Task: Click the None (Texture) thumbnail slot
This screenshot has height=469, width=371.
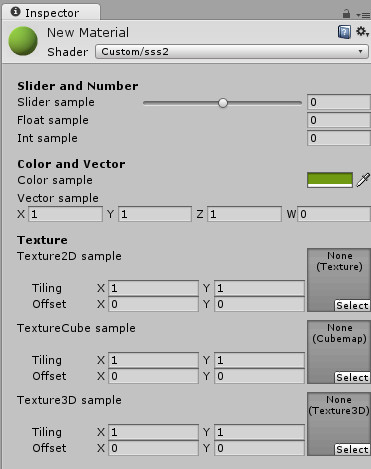Action: click(339, 280)
